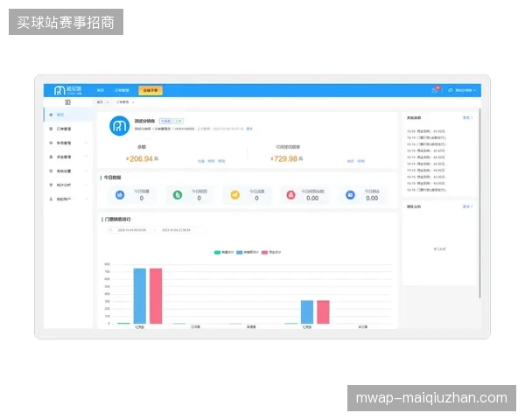Viewport: 525px width, 420px height.
Task: Expand the funds management sidebar chevron
Action: (87, 157)
